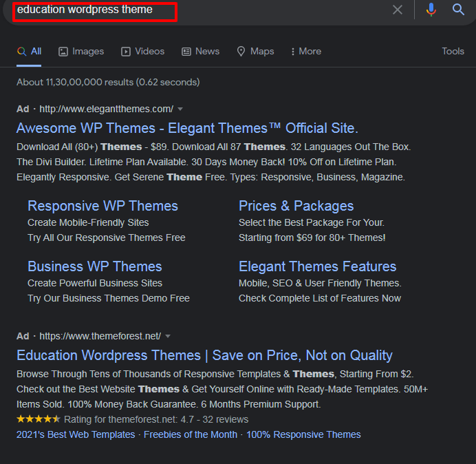Expand elegantthemes.com ad dropdown arrow
476x464 pixels.
coord(180,109)
